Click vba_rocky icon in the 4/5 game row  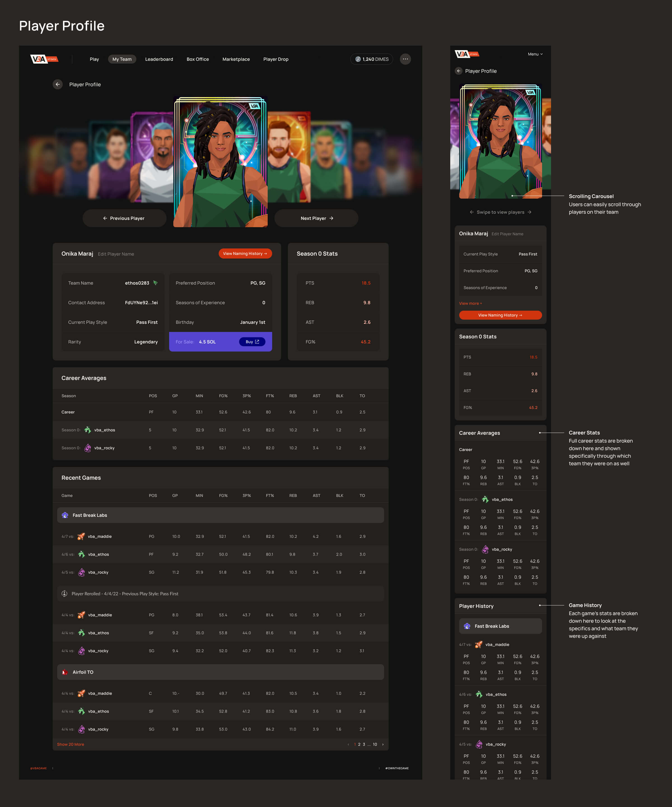pos(81,572)
